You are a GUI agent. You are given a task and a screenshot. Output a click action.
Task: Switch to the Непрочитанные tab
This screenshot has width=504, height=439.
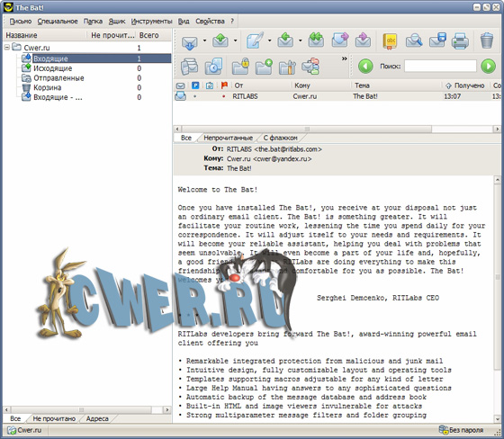pyautogui.click(x=229, y=138)
